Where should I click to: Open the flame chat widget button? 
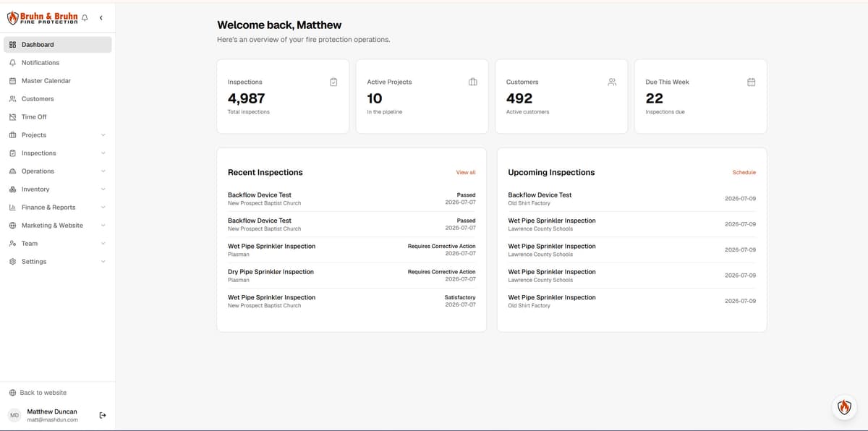pos(844,407)
